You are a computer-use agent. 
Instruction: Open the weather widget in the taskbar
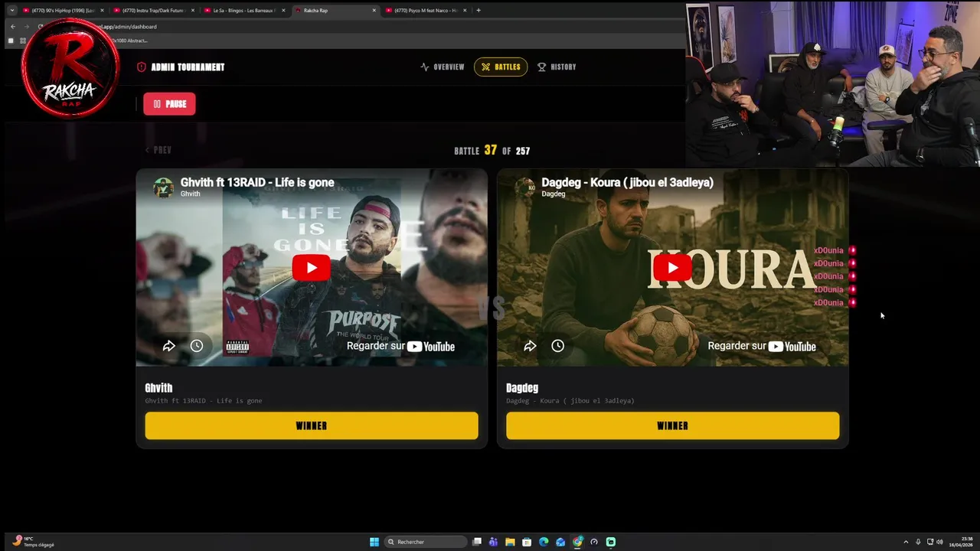click(x=34, y=542)
